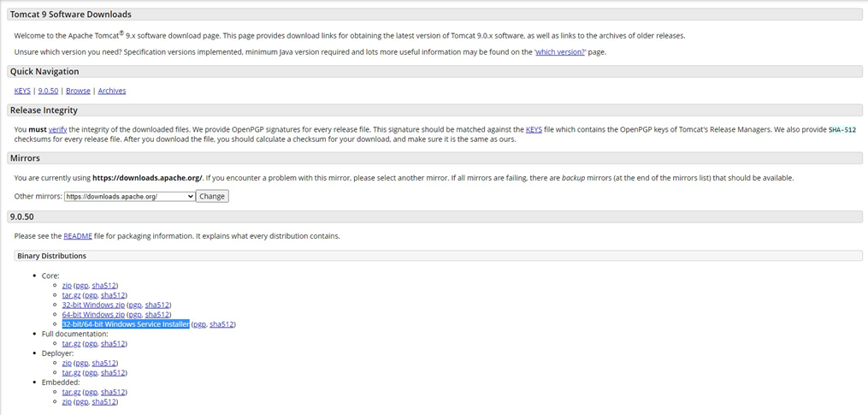Open pgp signature for Deployer tar.gz
868x415 pixels.
click(x=91, y=372)
